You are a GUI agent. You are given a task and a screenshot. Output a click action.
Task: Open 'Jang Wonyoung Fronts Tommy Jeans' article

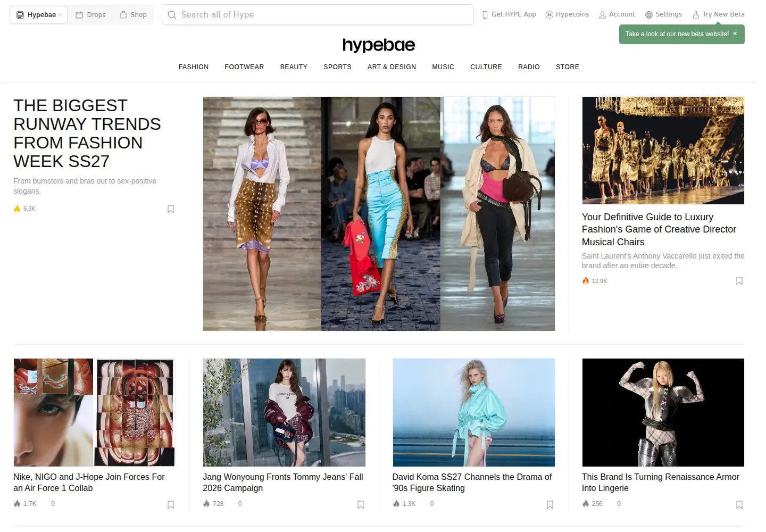coord(283,483)
